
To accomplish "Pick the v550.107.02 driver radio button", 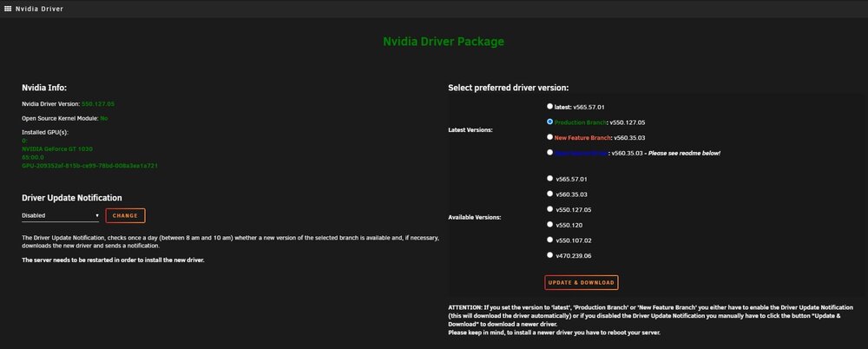I will (549, 240).
